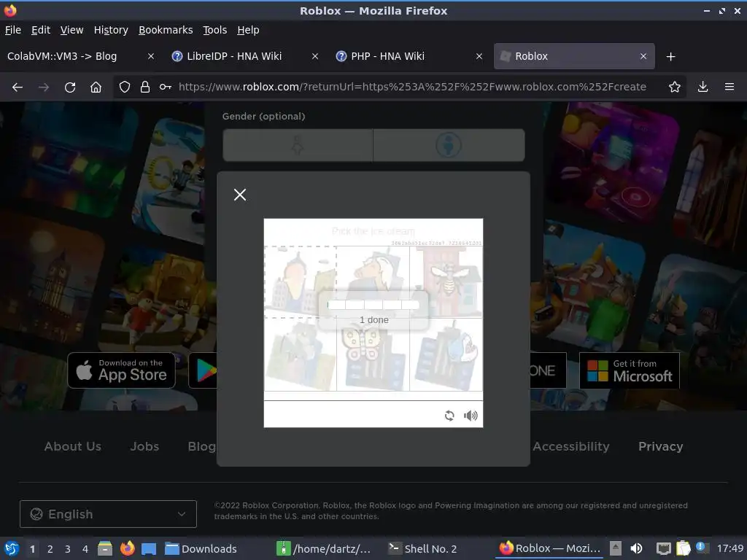Switch to /home/dartz archive window
This screenshot has height=560, width=747.
[324, 548]
